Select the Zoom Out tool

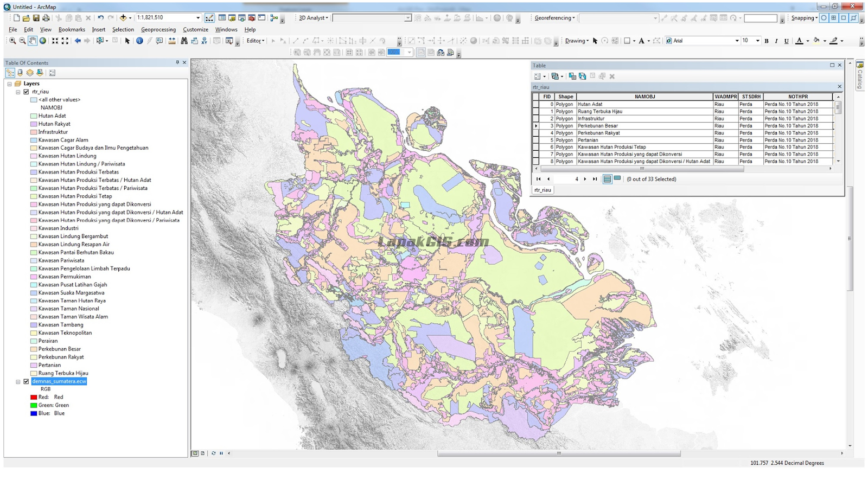click(22, 41)
